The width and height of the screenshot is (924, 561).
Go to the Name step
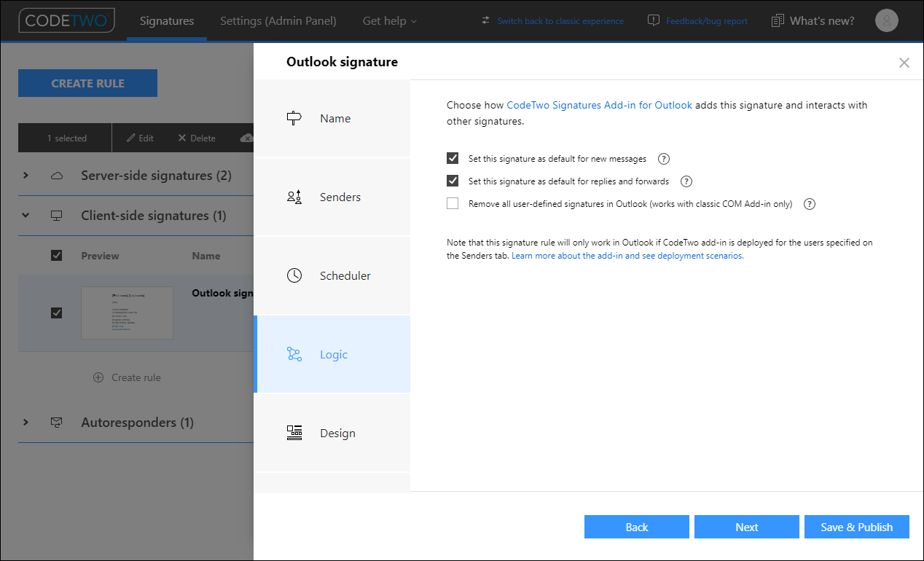click(x=332, y=118)
